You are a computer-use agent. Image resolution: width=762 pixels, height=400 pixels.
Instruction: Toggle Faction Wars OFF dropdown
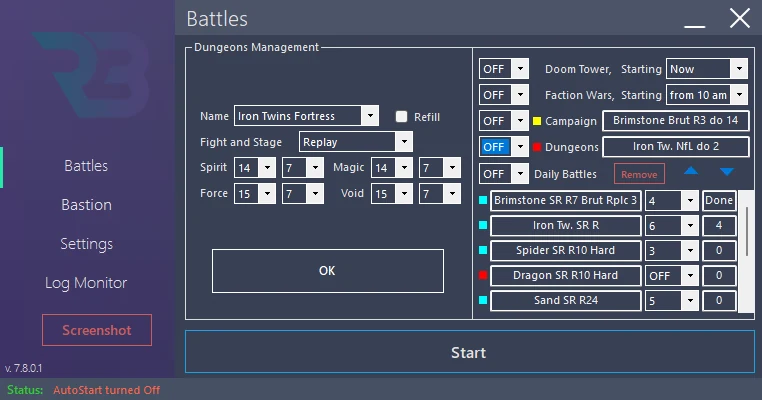click(504, 95)
